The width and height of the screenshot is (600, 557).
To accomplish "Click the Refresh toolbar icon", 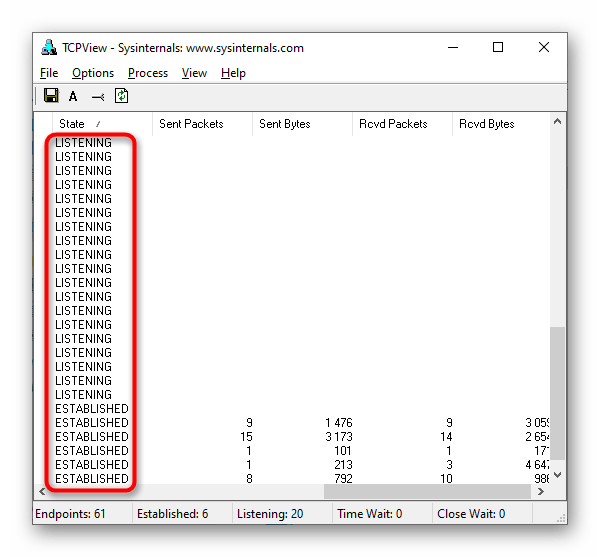I will [121, 96].
